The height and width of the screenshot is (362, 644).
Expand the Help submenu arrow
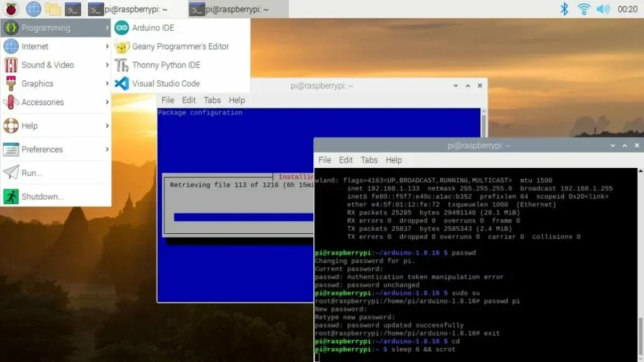coord(107,126)
